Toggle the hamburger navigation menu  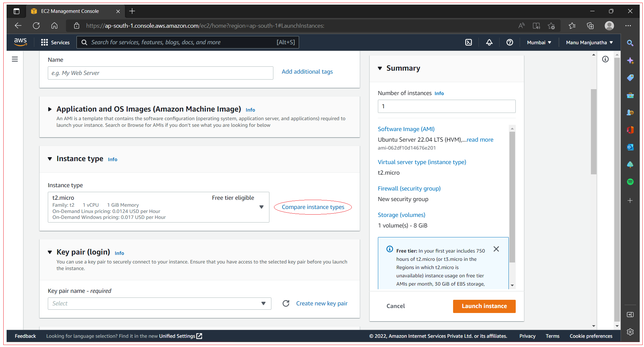15,59
